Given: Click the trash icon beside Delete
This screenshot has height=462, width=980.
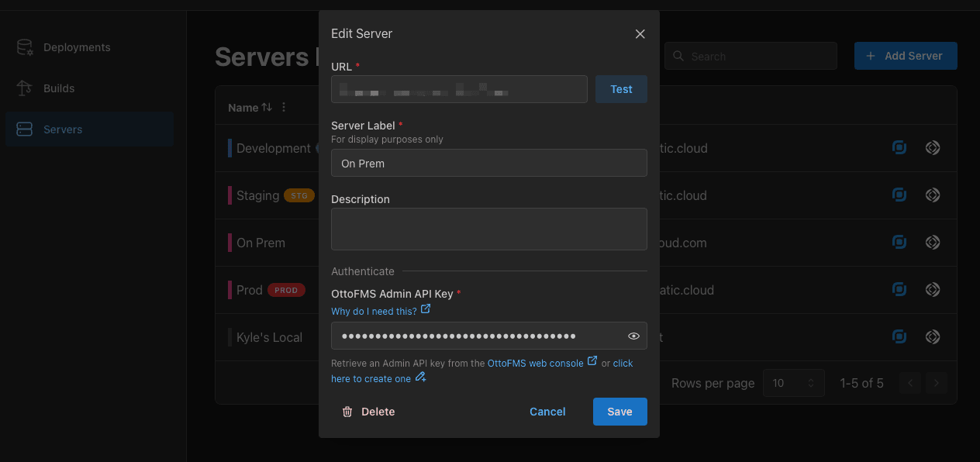Looking at the screenshot, I should tap(347, 412).
